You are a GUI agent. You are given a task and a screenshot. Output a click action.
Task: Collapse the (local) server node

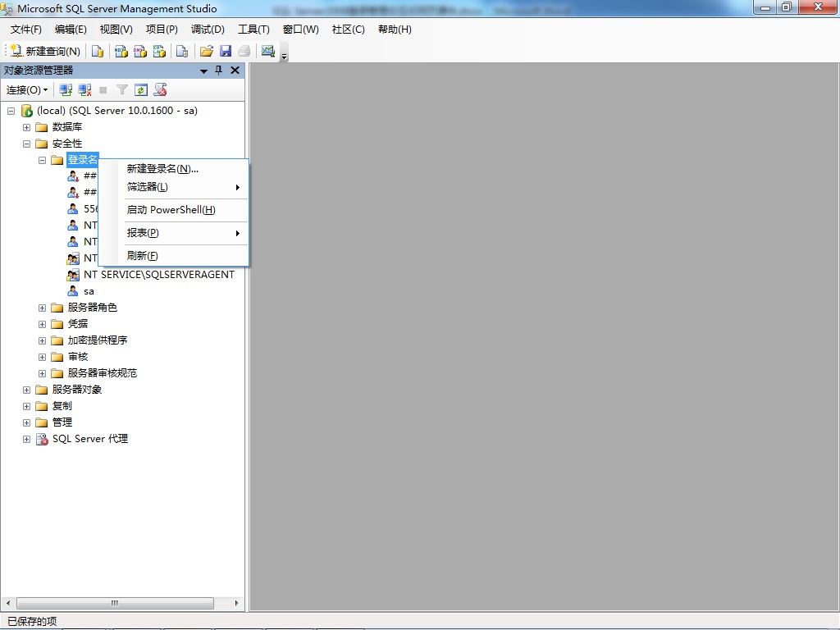[11, 111]
